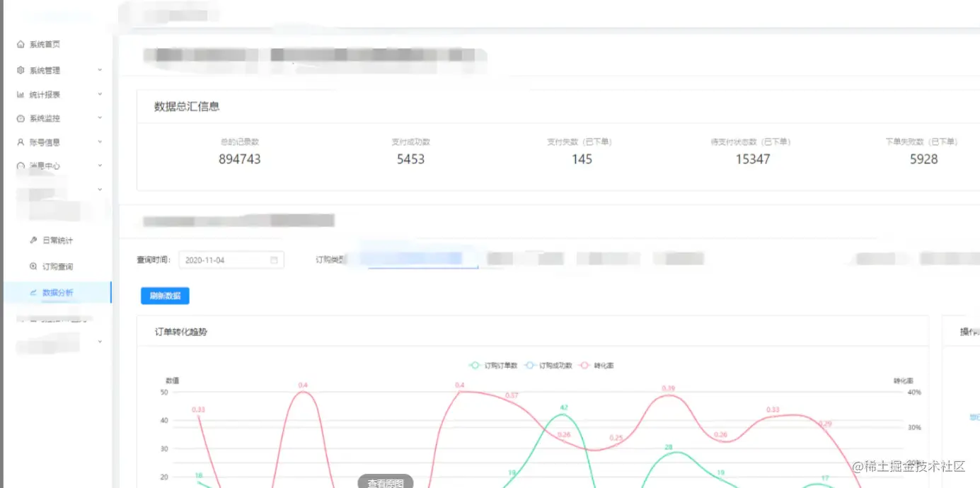This screenshot has height=488, width=980.
Task: Click the icon beside 消息中心
Action: coord(21,165)
